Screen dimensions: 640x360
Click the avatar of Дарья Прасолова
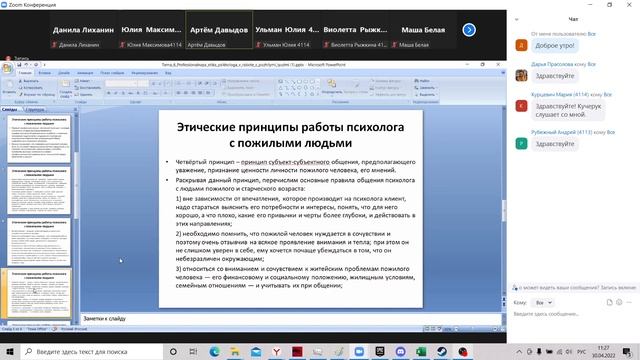pos(521,76)
